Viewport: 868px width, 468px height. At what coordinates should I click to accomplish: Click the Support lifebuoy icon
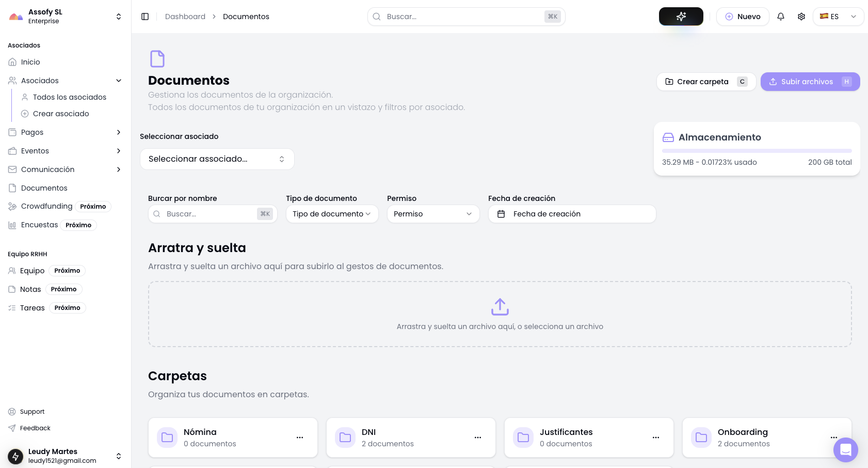12,411
